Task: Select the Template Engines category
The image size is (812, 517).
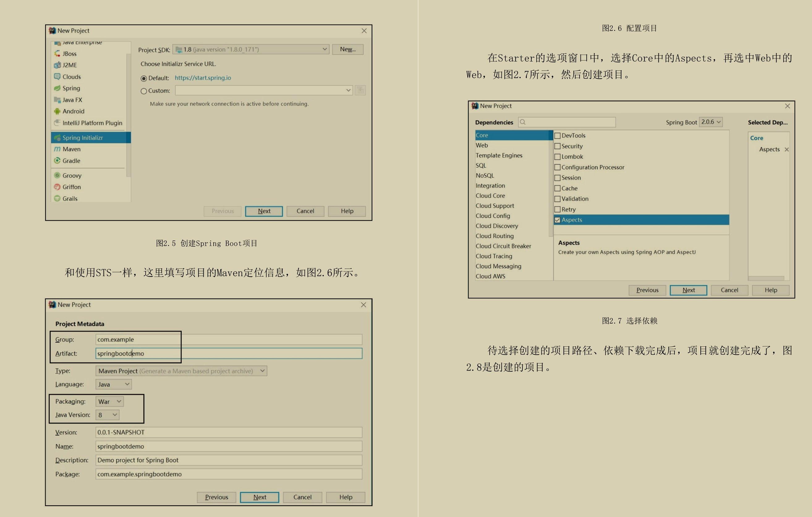Action: [x=512, y=155]
